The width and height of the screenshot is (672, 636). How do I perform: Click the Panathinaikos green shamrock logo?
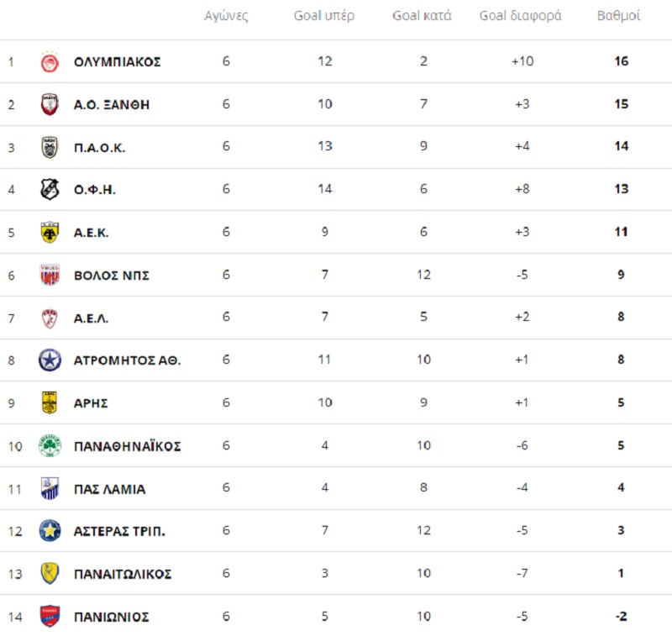(x=50, y=446)
